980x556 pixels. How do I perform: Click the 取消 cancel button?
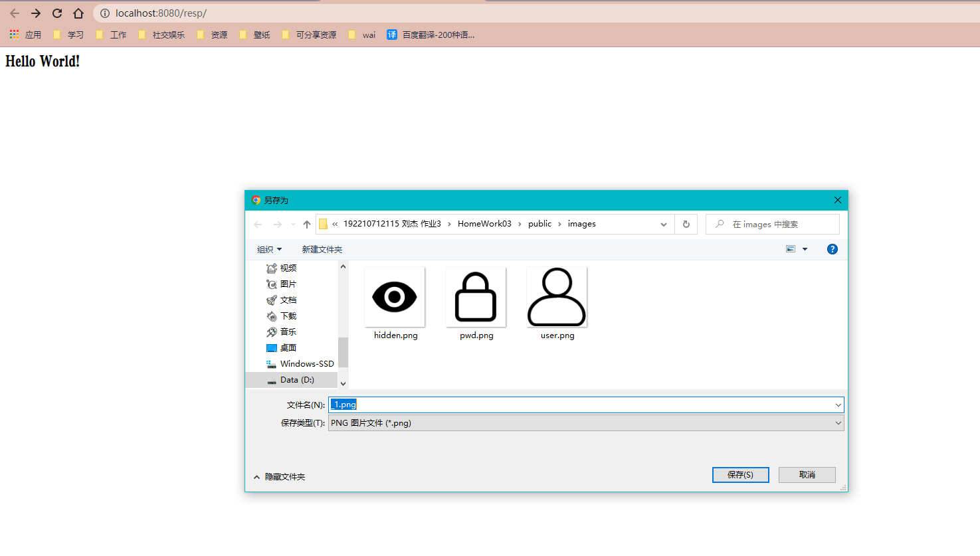coord(807,475)
